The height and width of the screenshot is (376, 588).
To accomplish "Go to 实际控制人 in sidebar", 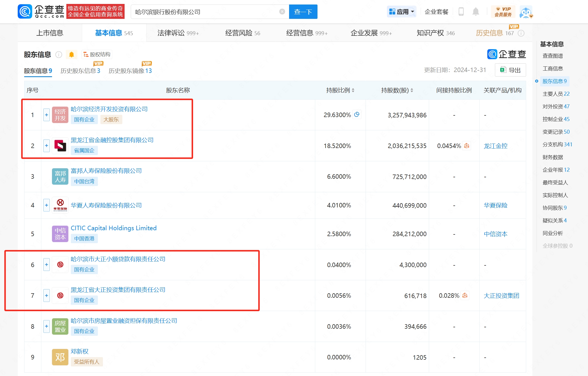I will click(x=555, y=195).
